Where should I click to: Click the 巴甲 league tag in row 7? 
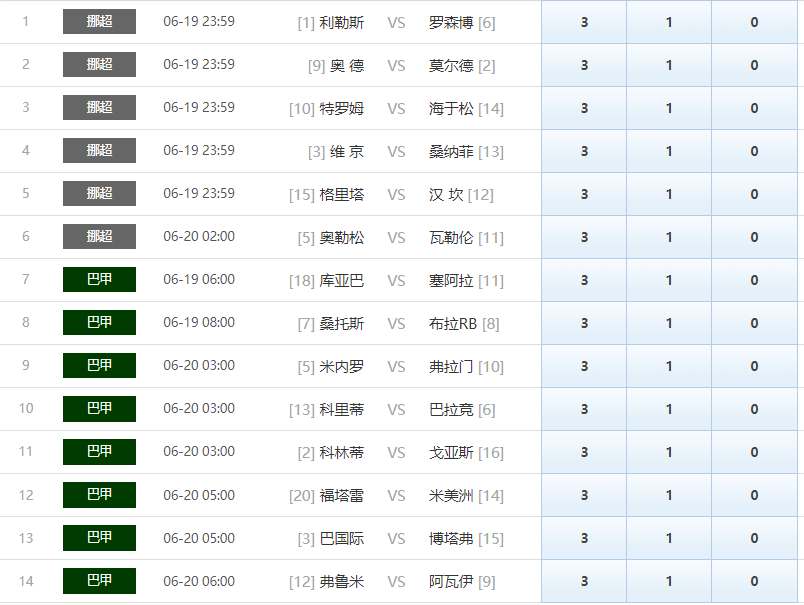(x=99, y=279)
